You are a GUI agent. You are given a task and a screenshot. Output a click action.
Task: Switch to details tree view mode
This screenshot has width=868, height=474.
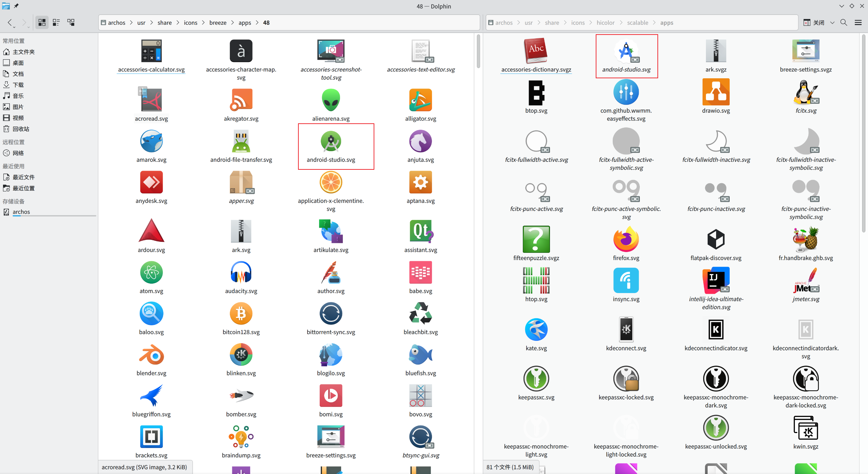point(71,23)
